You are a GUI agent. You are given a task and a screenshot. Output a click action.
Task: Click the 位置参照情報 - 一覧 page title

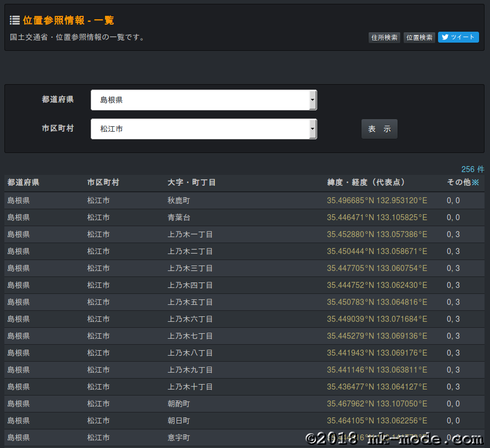(68, 20)
